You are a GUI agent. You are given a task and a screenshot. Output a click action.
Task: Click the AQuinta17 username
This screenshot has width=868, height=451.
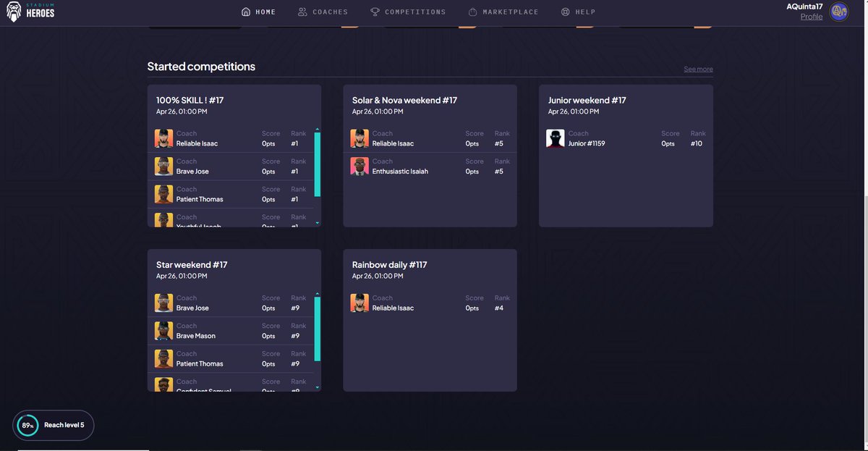(804, 7)
